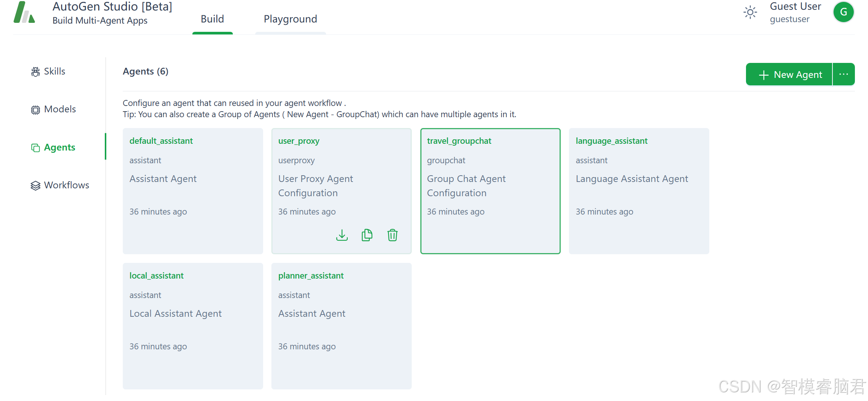Click timestamp on user_proxy card
868x401 pixels.
click(307, 212)
